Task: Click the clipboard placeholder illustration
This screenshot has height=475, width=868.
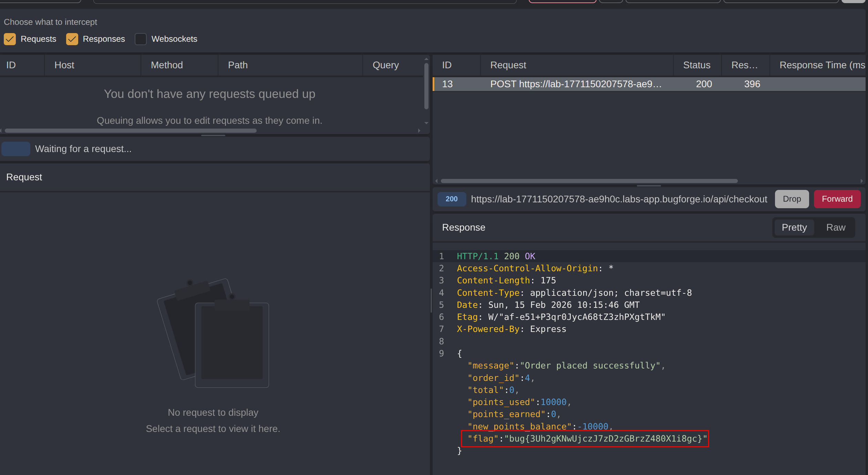Action: pos(213,333)
